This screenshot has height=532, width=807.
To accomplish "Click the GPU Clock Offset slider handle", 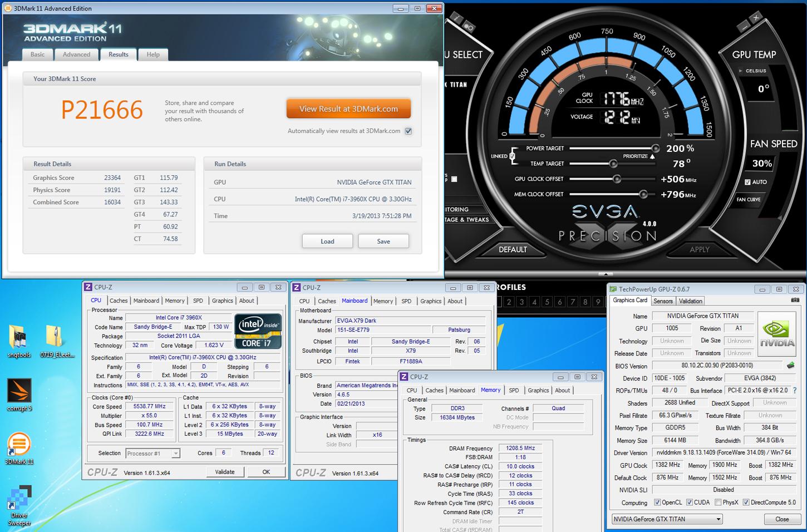I will (617, 179).
